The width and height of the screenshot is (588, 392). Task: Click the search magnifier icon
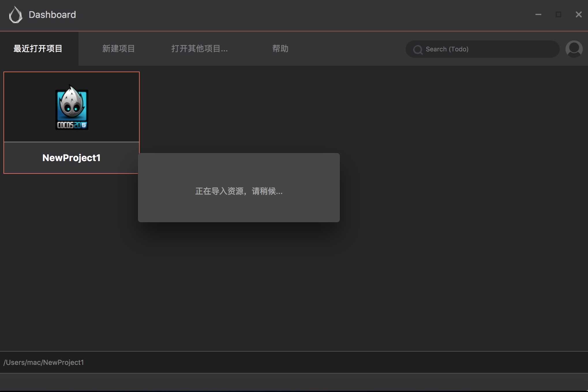point(417,49)
